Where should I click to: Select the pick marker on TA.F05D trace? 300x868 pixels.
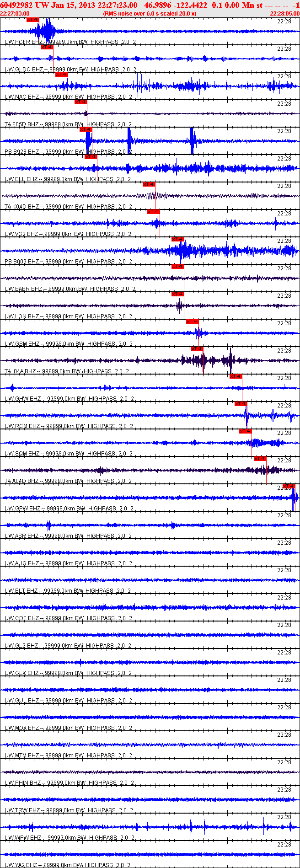[x=80, y=102]
